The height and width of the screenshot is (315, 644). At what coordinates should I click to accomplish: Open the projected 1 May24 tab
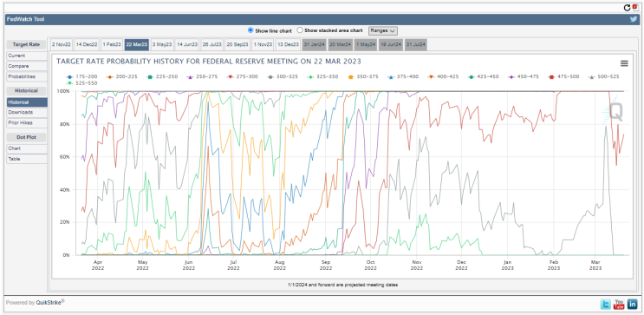tap(366, 44)
